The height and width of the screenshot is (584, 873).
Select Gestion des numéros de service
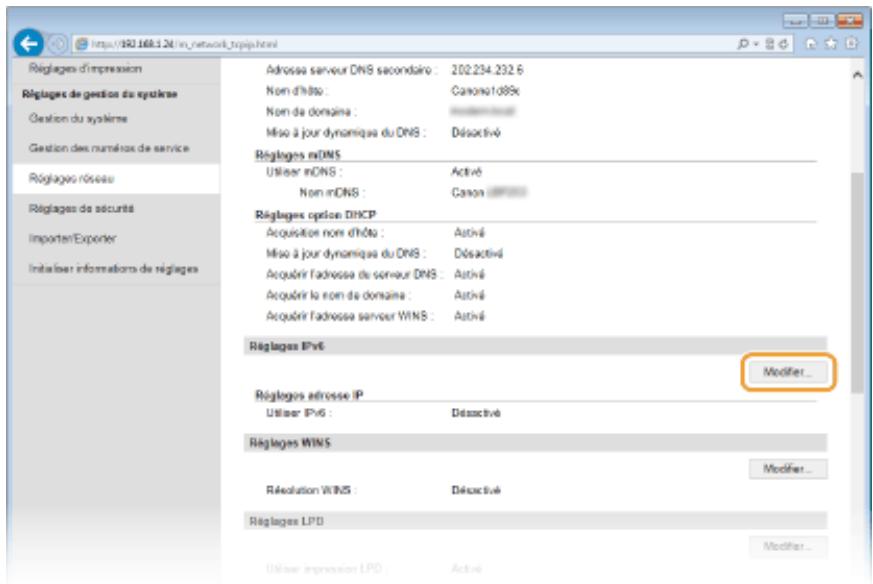(x=109, y=148)
